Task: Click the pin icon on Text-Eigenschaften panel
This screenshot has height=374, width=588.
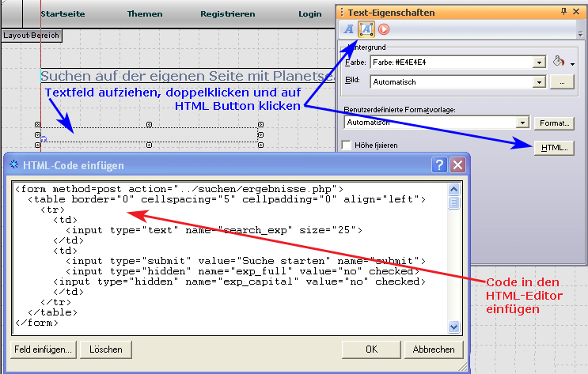Action: 563,11
